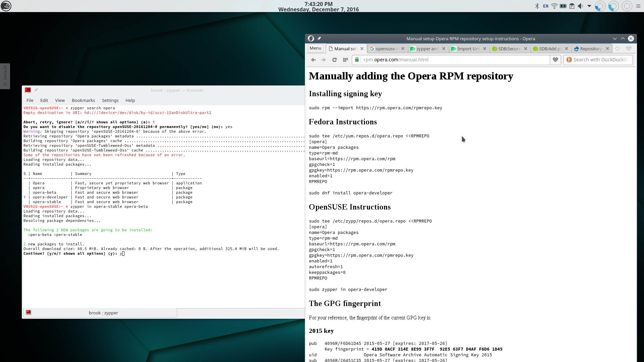The image size is (644, 362).
Task: Click 'opera-stable' in the search results table
Action: [47, 202]
